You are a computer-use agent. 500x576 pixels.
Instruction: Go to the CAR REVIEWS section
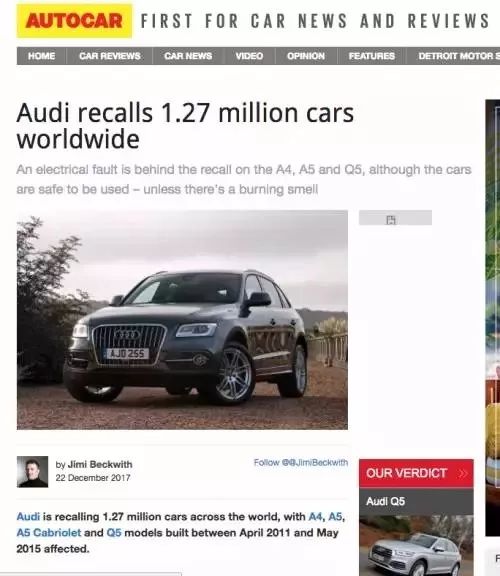tap(109, 56)
